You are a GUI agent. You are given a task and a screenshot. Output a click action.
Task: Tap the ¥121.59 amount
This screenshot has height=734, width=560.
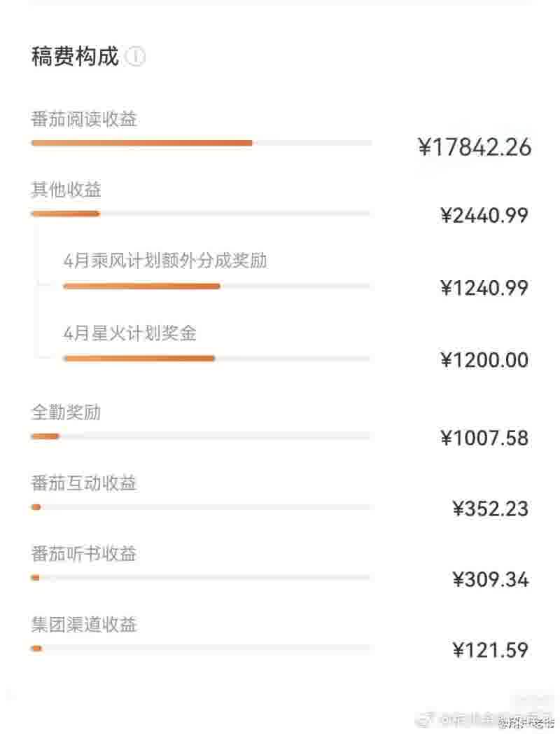490,650
